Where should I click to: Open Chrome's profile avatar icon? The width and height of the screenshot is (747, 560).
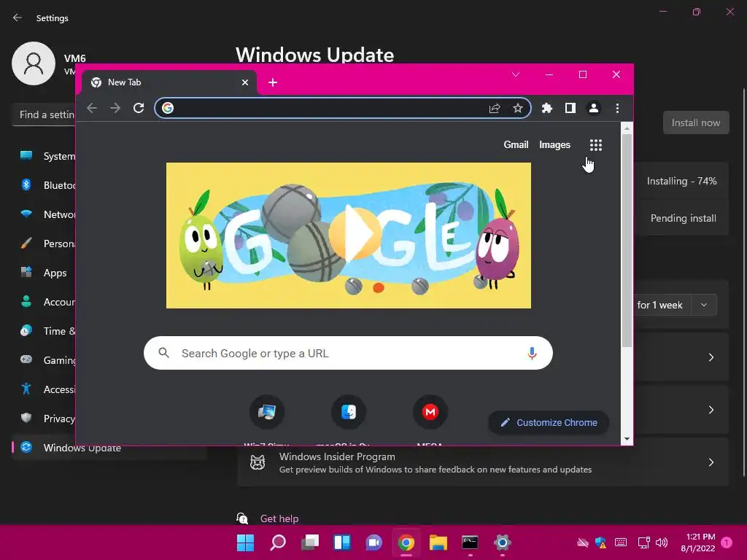(594, 108)
